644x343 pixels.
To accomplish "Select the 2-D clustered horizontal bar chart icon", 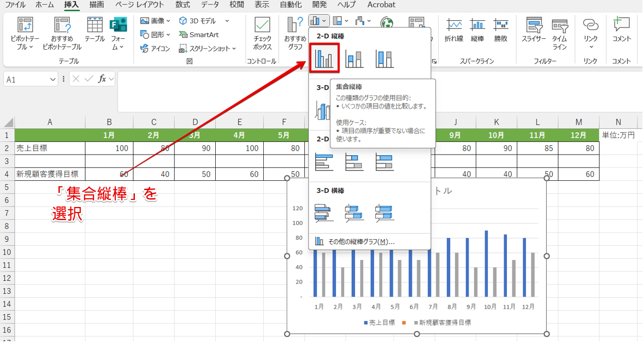I will [324, 161].
